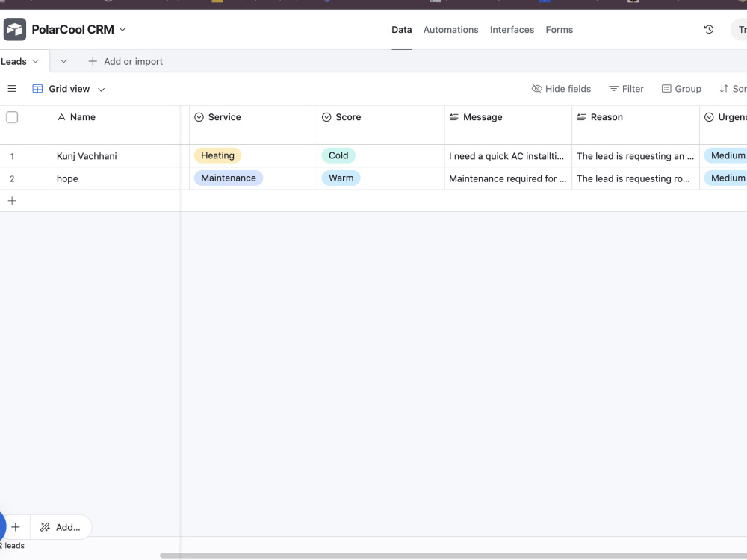Click row number 1
The width and height of the screenshot is (747, 560).
click(12, 156)
